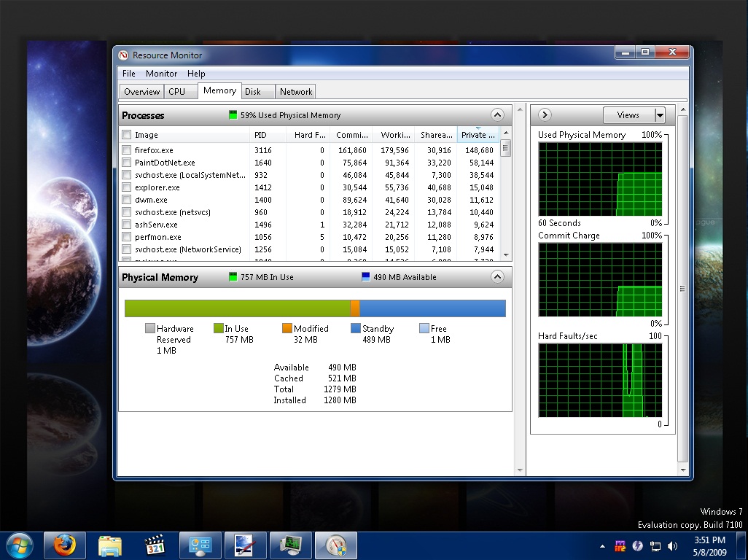748x560 pixels.
Task: Check the PaintDotNet.exe process checkbox
Action: coord(126,163)
